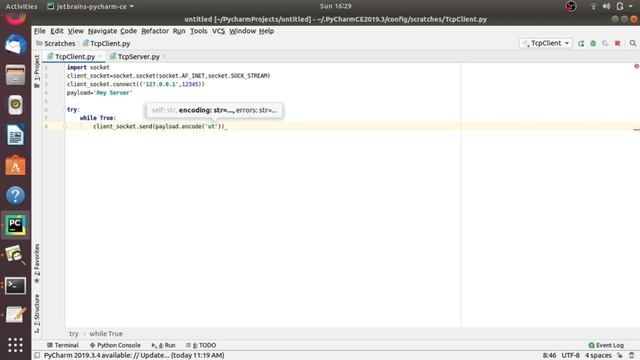This screenshot has width=640, height=360.
Task: Click the rightmost status bar icon
Action: coord(631,356)
